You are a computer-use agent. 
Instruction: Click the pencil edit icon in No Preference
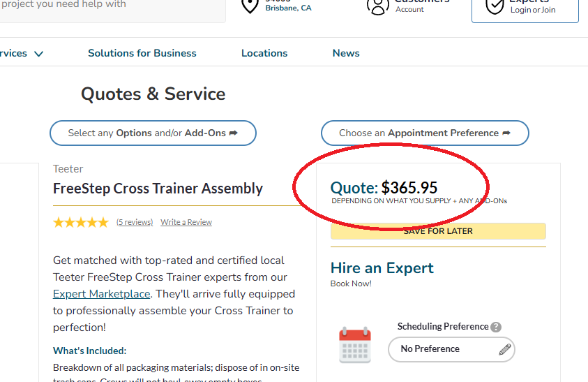pos(505,350)
